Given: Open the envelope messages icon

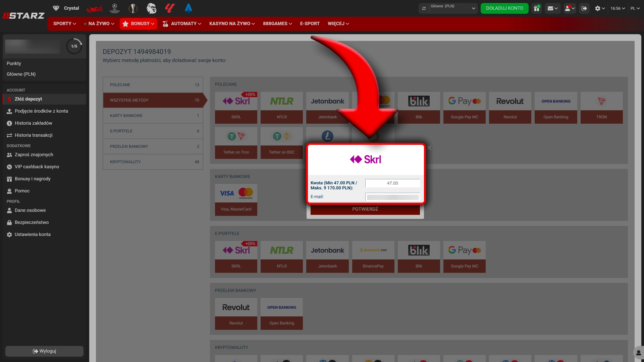Looking at the screenshot, I should coord(552,8).
